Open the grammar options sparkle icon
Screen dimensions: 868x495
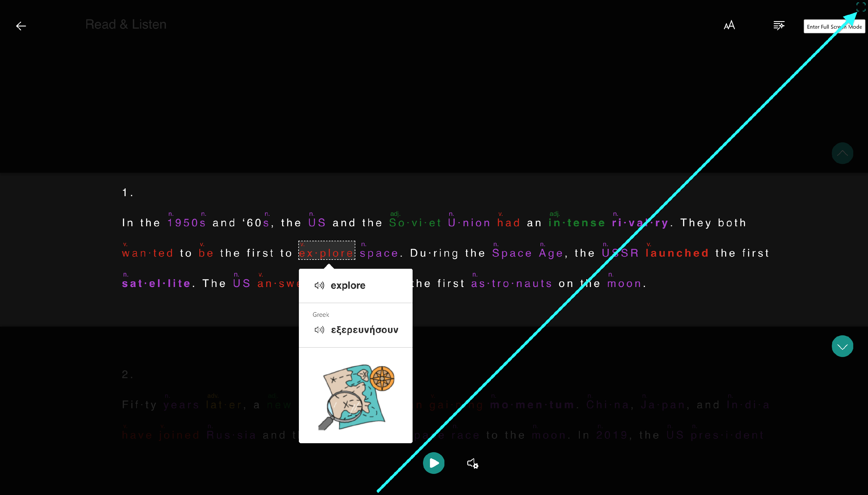point(779,25)
